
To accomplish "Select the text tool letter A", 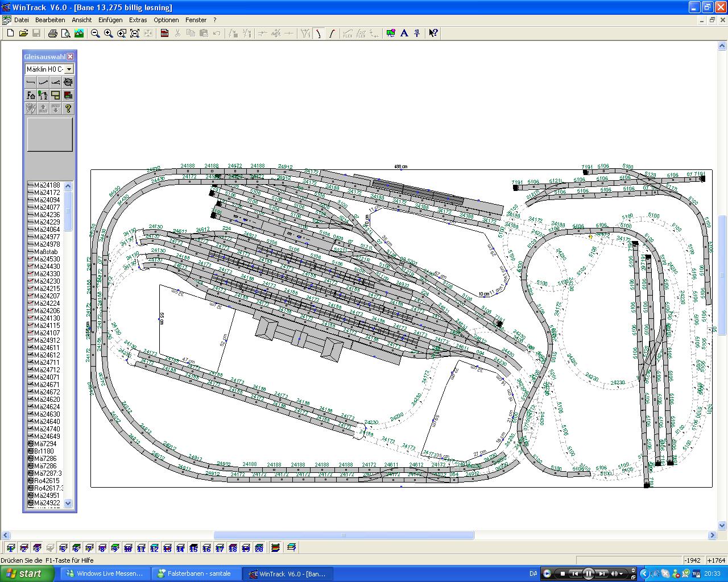I will pyautogui.click(x=404, y=34).
